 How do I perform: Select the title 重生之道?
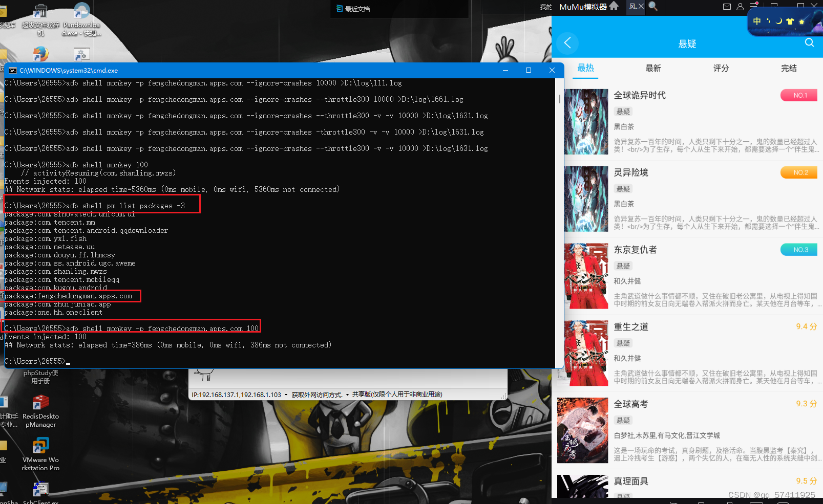coord(631,326)
